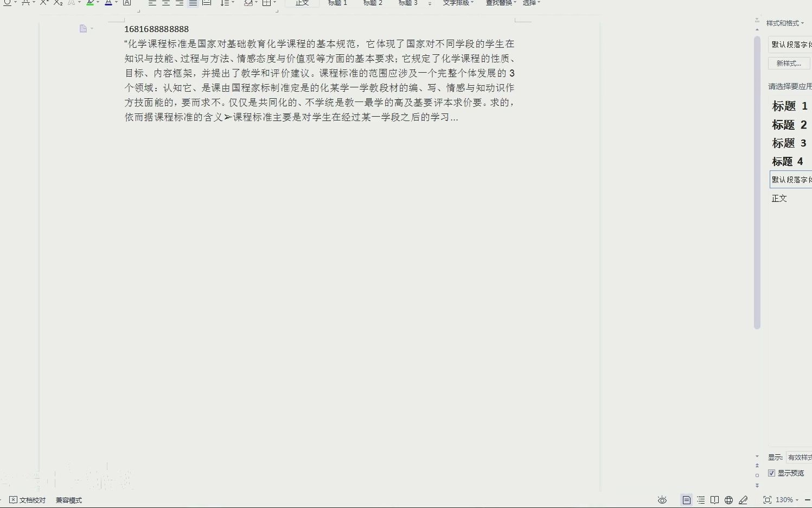This screenshot has width=812, height=508.
Task: Click the text effects A icon
Action: coord(71,2)
